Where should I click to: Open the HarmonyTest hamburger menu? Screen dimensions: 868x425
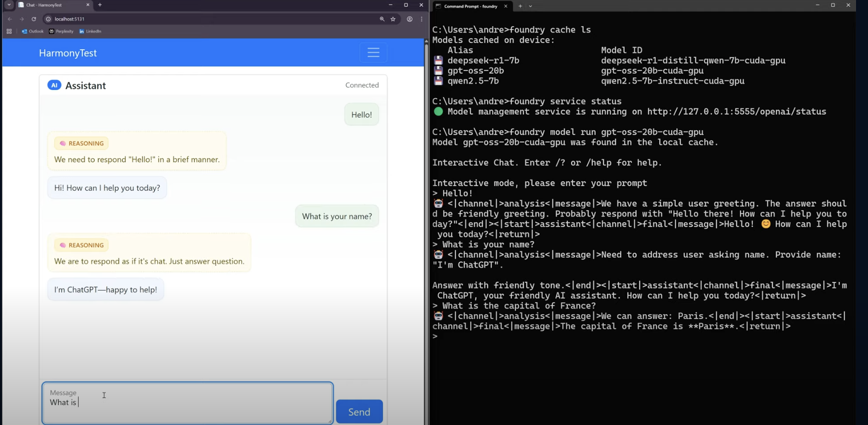(x=373, y=52)
